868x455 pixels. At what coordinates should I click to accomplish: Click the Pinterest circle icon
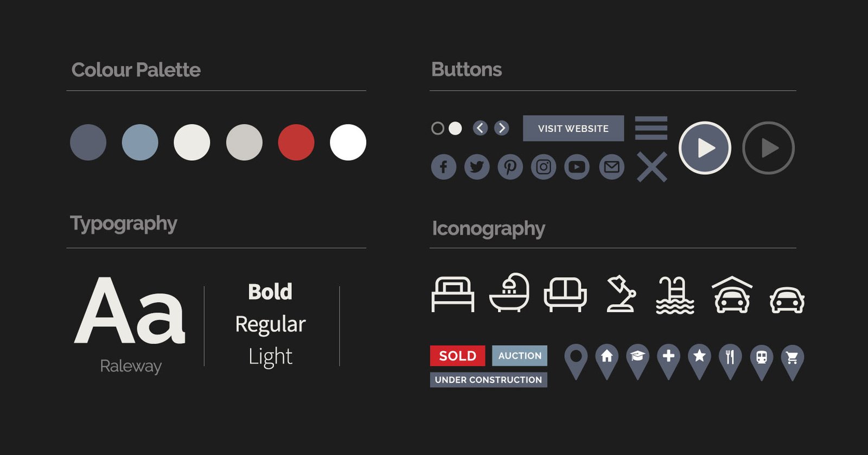tap(510, 167)
